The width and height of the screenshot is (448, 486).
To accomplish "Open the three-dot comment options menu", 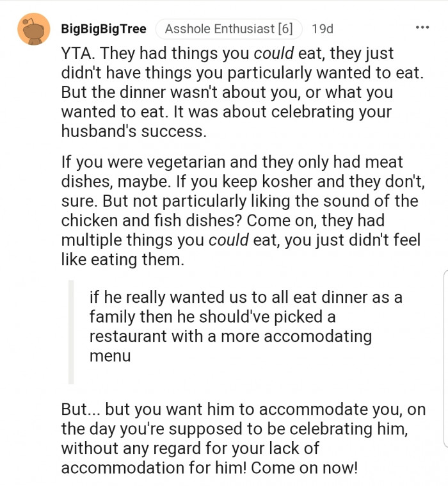I will (422, 28).
